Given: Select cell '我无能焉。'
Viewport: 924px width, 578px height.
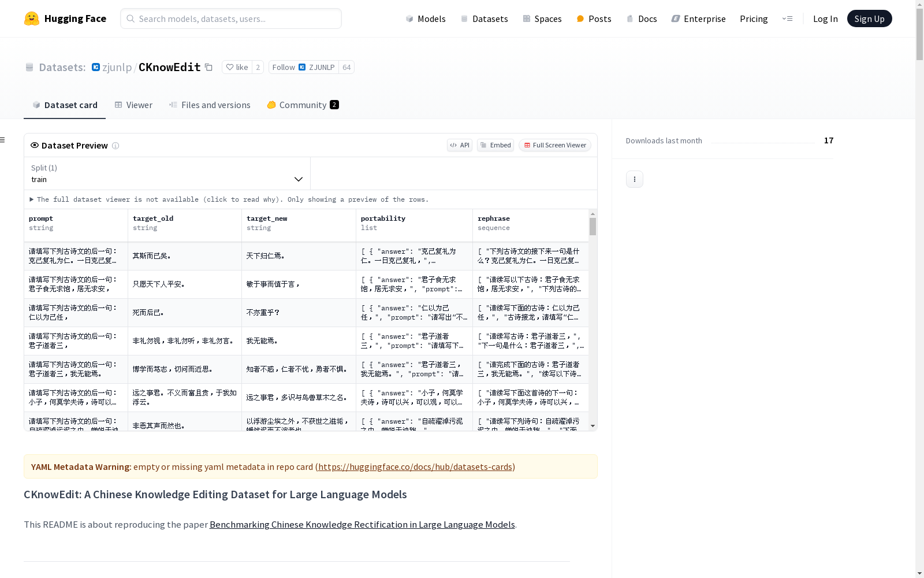Looking at the screenshot, I should (x=299, y=341).
